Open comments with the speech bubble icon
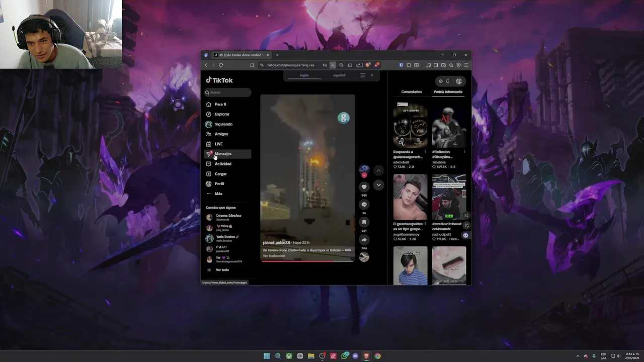The image size is (644, 362). 364,204
